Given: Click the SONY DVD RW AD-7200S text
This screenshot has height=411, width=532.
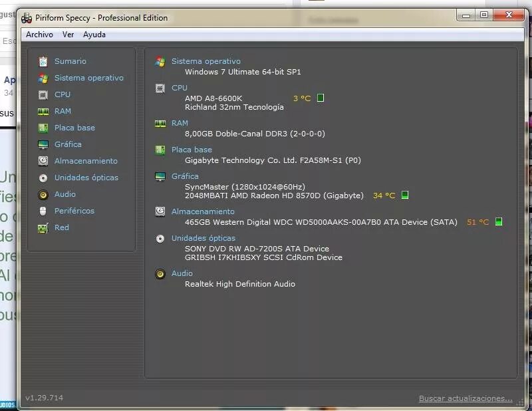Looking at the screenshot, I should [x=257, y=249].
